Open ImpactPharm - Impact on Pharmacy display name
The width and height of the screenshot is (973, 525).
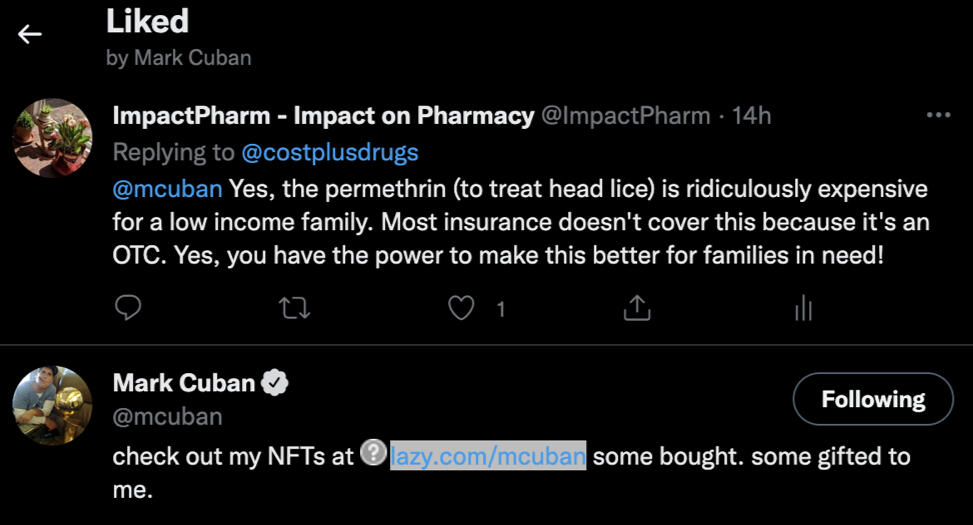[x=323, y=116]
